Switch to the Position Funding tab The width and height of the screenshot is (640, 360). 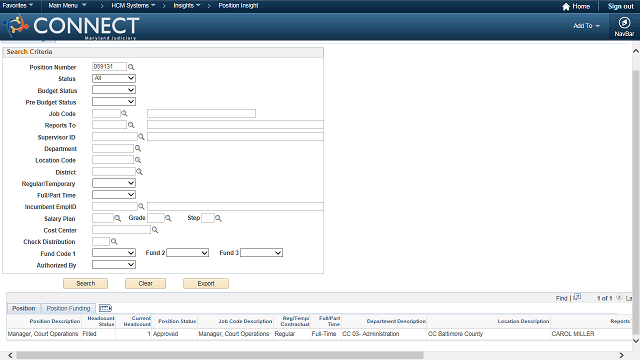pos(68,309)
